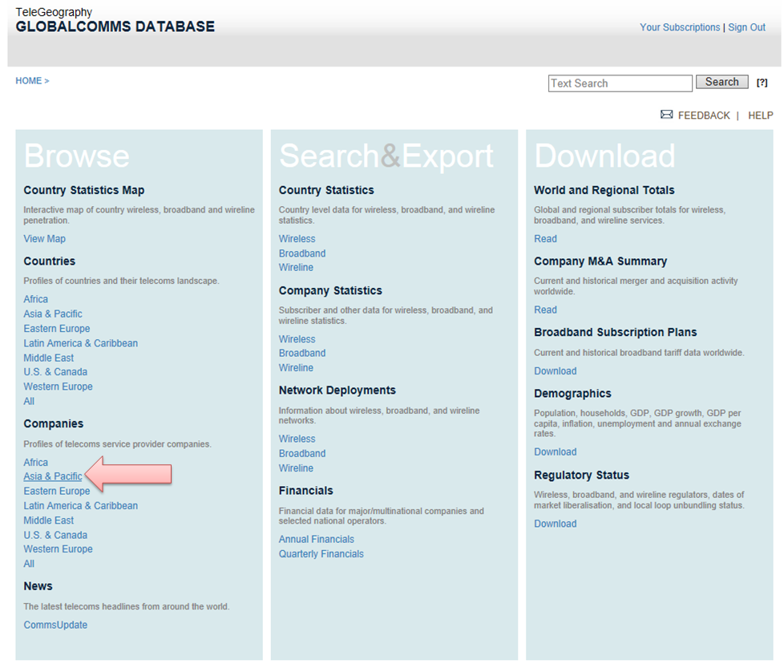Open Broadband under Network Deployments
784x672 pixels.
302,454
